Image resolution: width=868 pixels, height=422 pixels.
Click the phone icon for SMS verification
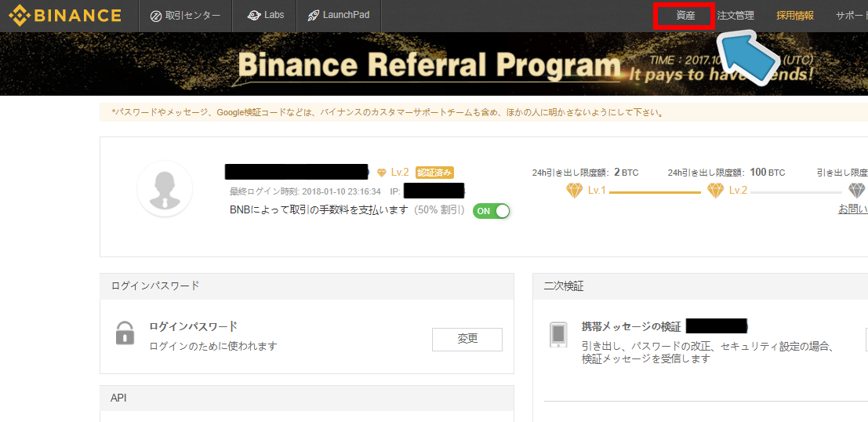(558, 334)
